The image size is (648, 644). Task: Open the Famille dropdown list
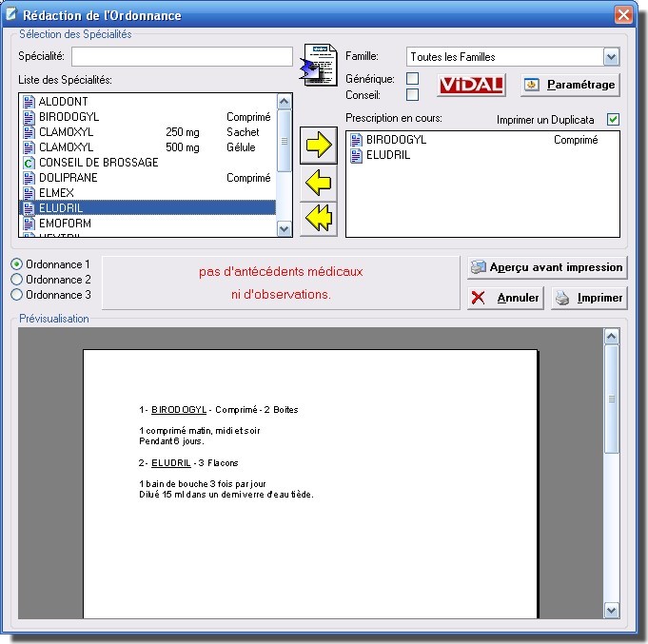(611, 57)
